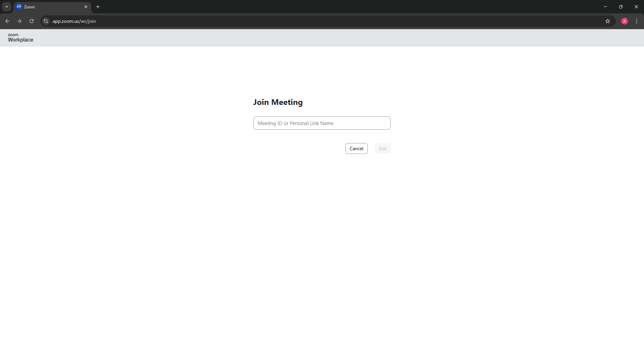Close the Zoom browser tab

pos(86,7)
